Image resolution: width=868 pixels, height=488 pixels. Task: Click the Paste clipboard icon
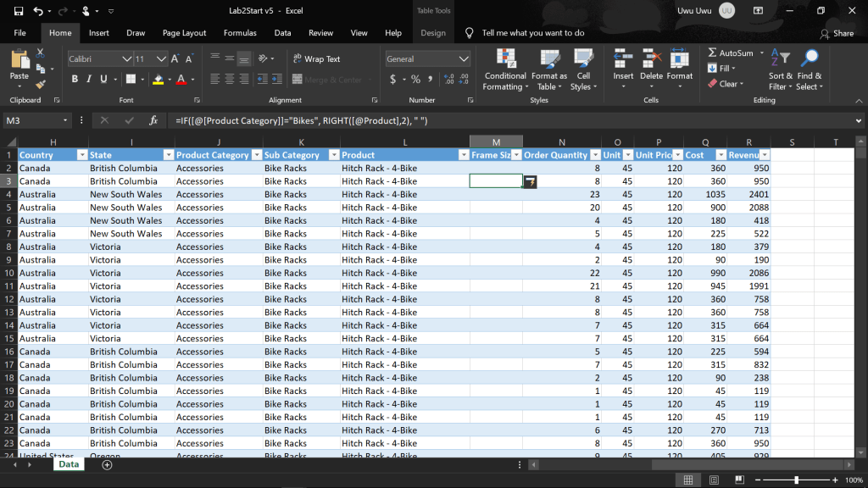(19, 61)
